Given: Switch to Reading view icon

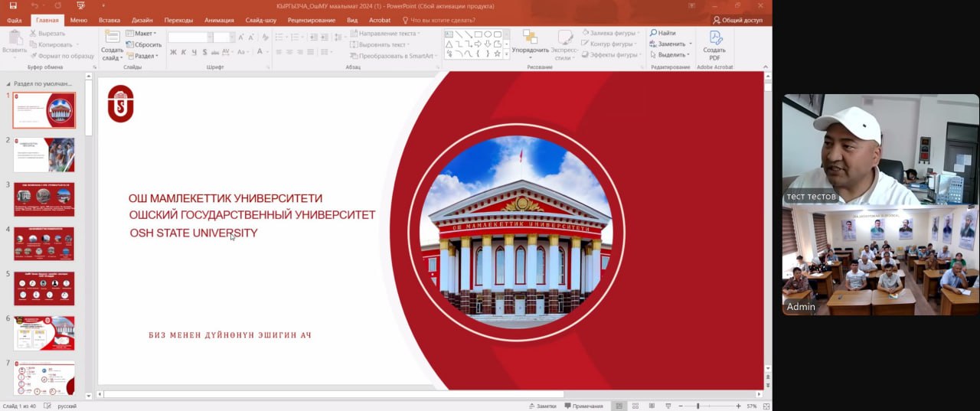Looking at the screenshot, I should click(651, 406).
